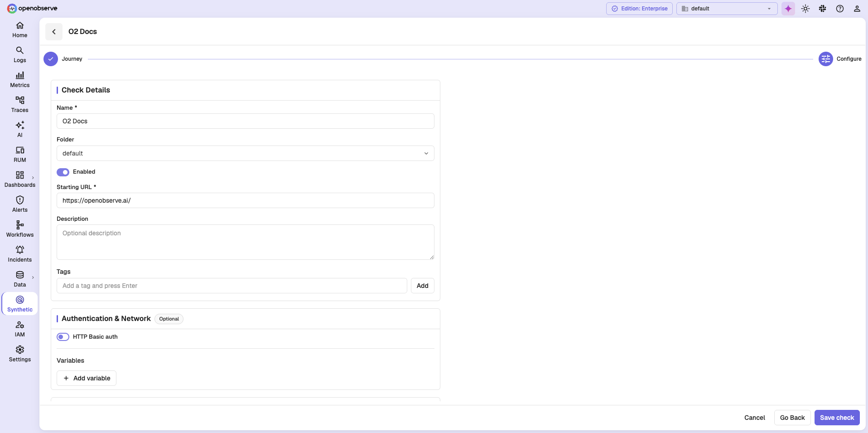Viewport: 868px width, 433px height.
Task: Click the Name input field
Action: pos(246,121)
